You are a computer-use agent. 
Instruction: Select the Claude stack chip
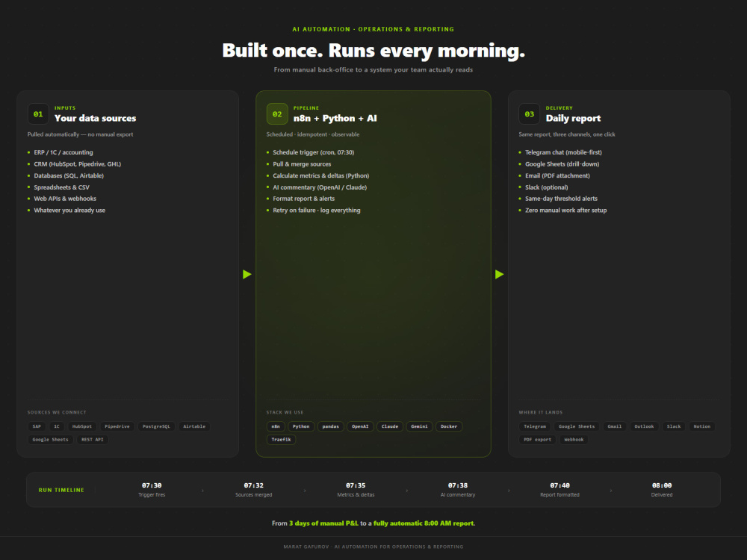[390, 426]
